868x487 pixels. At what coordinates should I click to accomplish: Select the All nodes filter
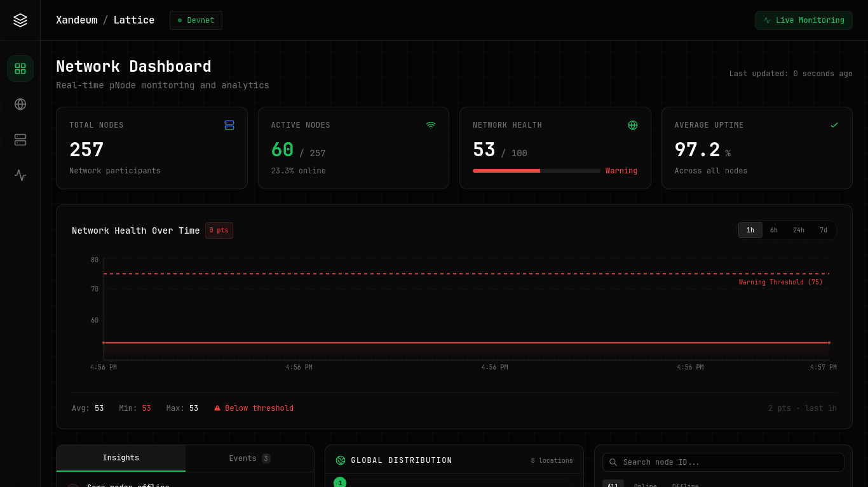pos(613,484)
